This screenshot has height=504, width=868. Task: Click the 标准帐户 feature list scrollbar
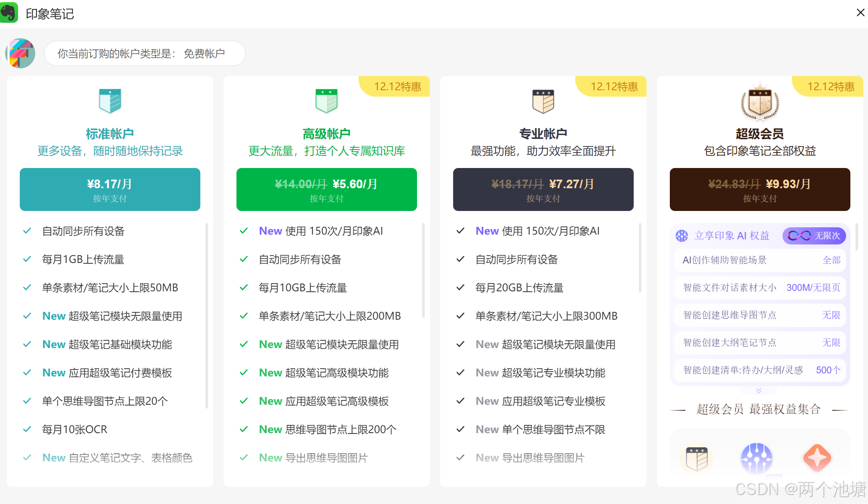(207, 316)
